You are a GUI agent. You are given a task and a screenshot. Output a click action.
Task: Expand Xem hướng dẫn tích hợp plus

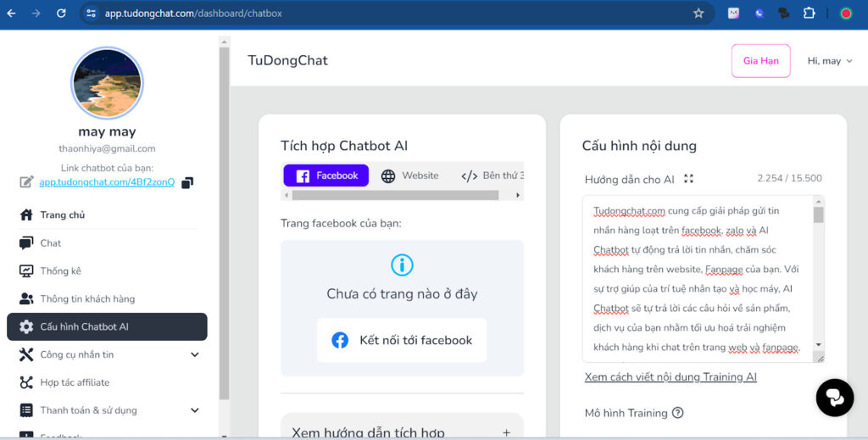pyautogui.click(x=506, y=432)
